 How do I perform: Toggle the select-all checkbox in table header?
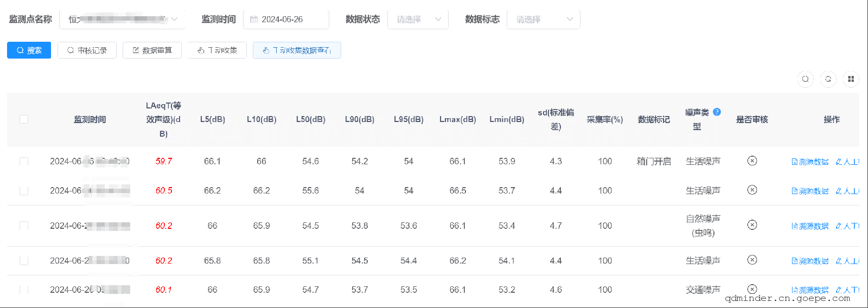(x=24, y=119)
